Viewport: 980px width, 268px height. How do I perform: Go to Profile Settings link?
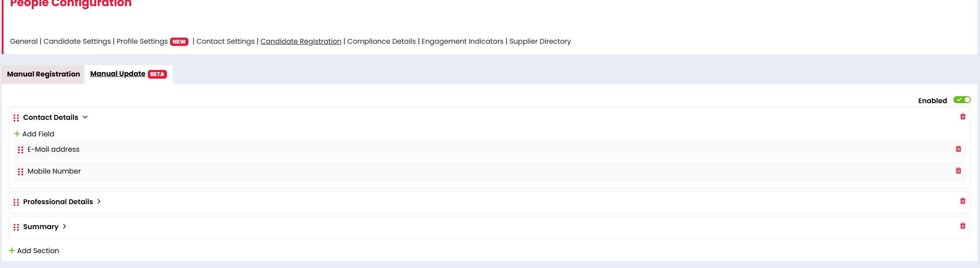tap(142, 42)
